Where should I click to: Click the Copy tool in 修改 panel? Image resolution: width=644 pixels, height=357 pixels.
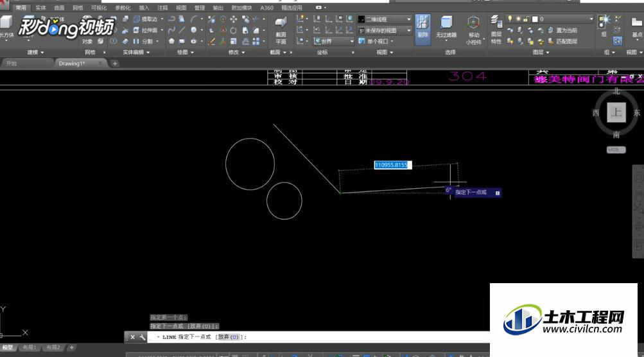(245, 19)
